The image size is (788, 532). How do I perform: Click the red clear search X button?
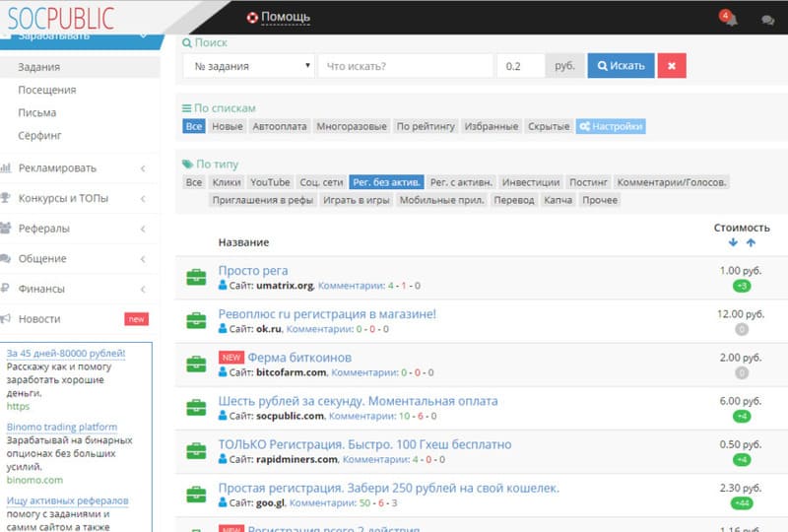click(x=672, y=66)
